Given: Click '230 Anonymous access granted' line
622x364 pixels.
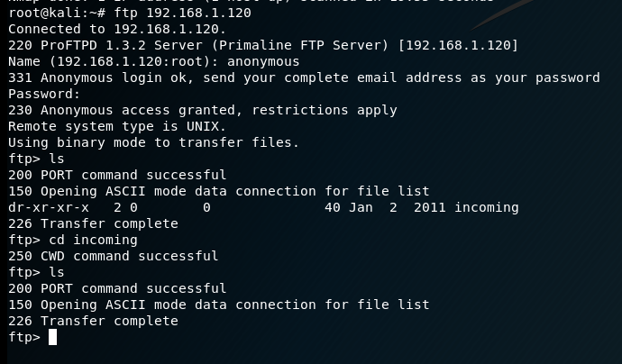Looking at the screenshot, I should coord(202,110).
